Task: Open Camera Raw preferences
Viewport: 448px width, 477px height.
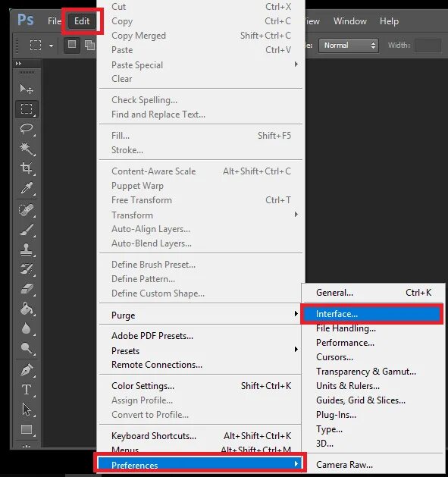Action: [373, 465]
